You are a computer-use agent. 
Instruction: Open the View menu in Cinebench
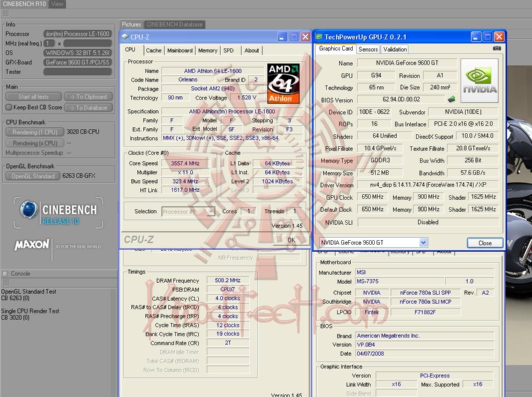(x=57, y=4)
